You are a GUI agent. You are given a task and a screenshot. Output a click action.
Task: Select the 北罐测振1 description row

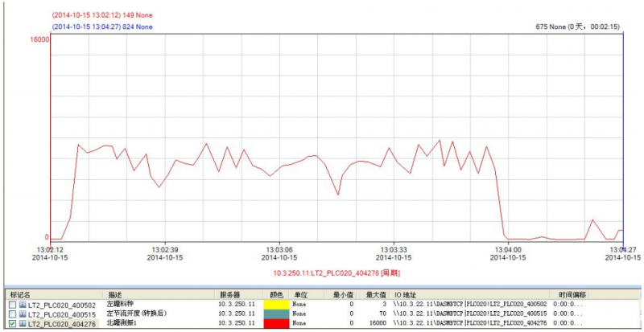point(123,323)
